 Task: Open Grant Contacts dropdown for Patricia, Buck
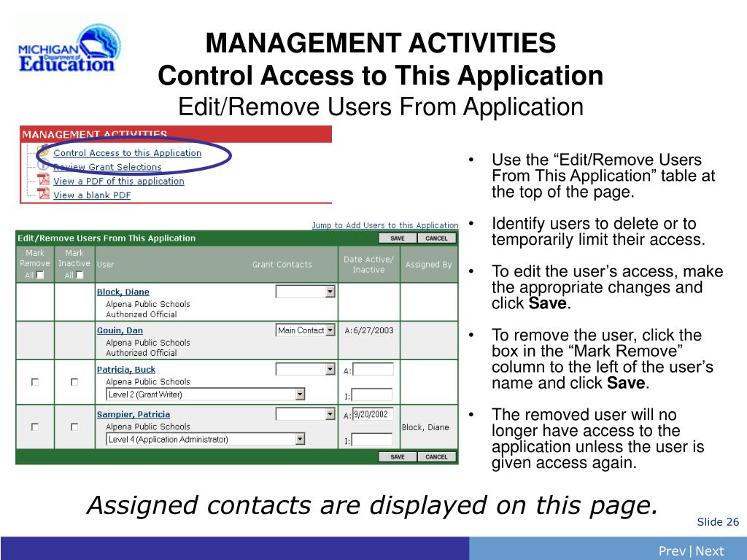(x=306, y=369)
